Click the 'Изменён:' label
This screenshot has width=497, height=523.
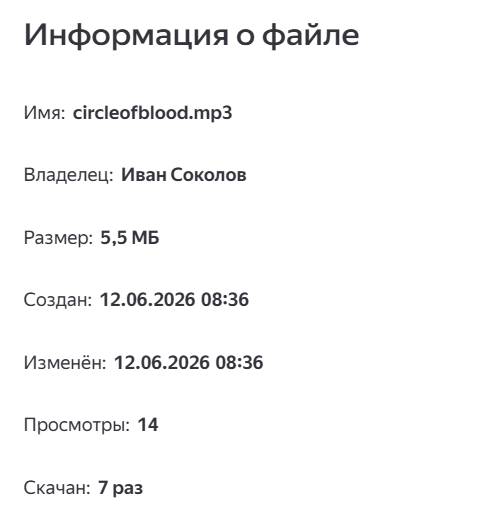coord(65,363)
